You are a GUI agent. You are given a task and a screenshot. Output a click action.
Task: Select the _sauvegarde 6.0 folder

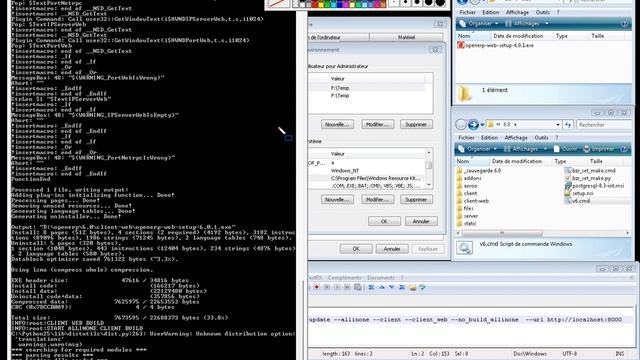tap(478, 171)
